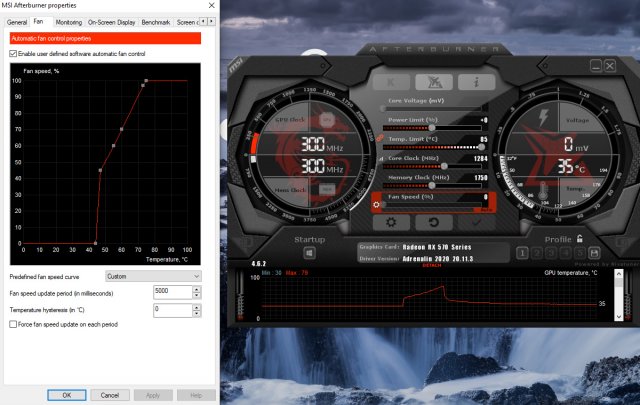This screenshot has width=640, height=405.
Task: Click the Help button in properties dialog
Action: click(196, 395)
